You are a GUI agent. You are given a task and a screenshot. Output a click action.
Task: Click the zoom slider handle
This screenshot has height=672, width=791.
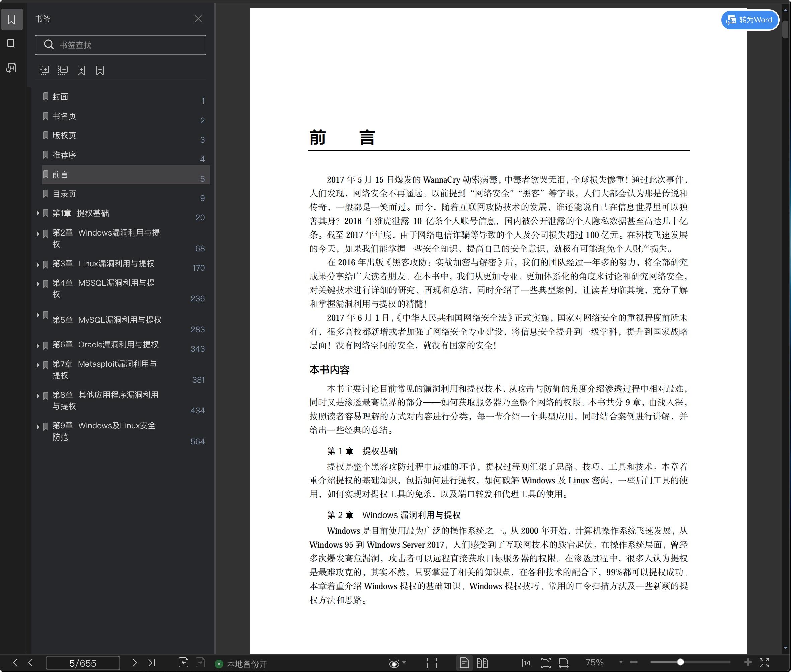point(680,662)
